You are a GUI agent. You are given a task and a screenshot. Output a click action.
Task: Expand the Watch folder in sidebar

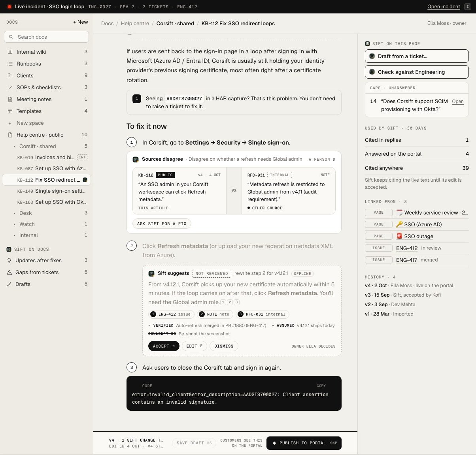click(x=15, y=224)
